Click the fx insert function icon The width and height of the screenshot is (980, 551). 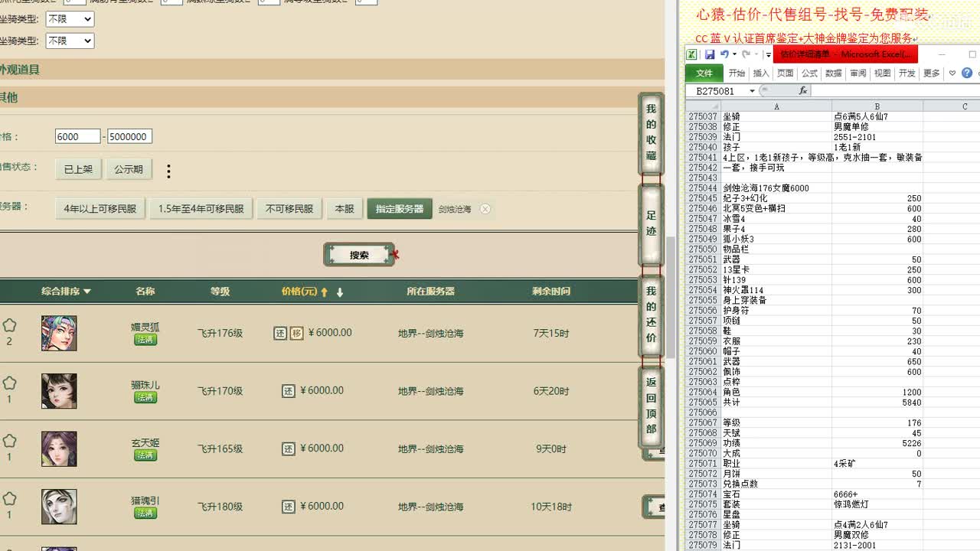point(802,91)
